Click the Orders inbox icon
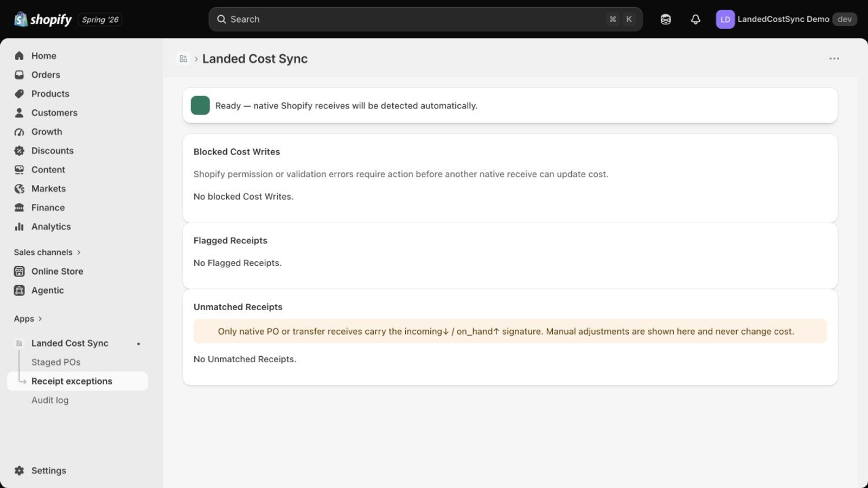Viewport: 868px width, 488px height. click(20, 75)
